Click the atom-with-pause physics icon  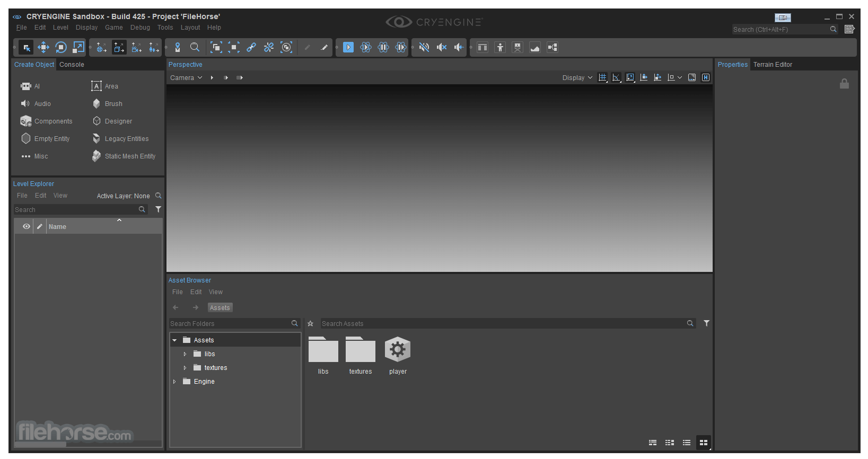click(x=383, y=48)
